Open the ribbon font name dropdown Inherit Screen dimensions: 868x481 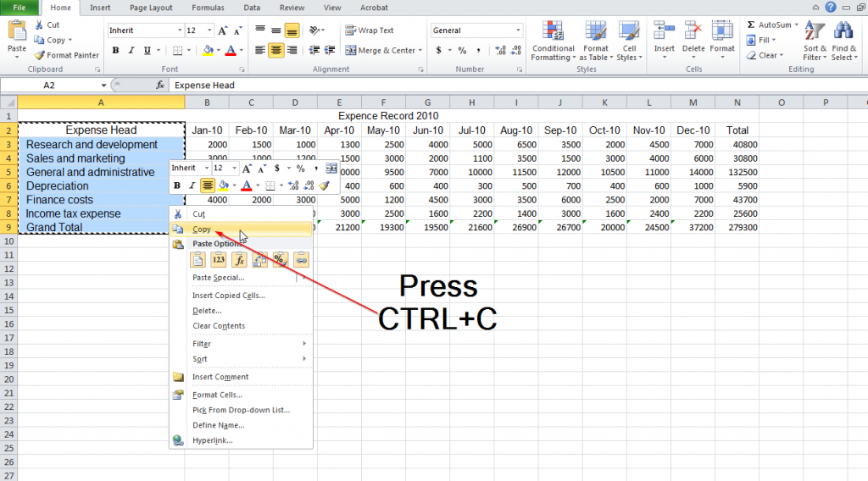point(180,30)
